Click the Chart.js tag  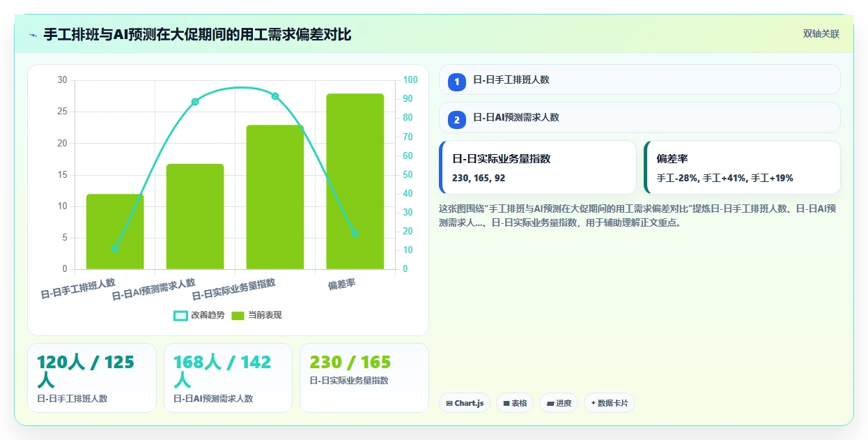tap(465, 403)
